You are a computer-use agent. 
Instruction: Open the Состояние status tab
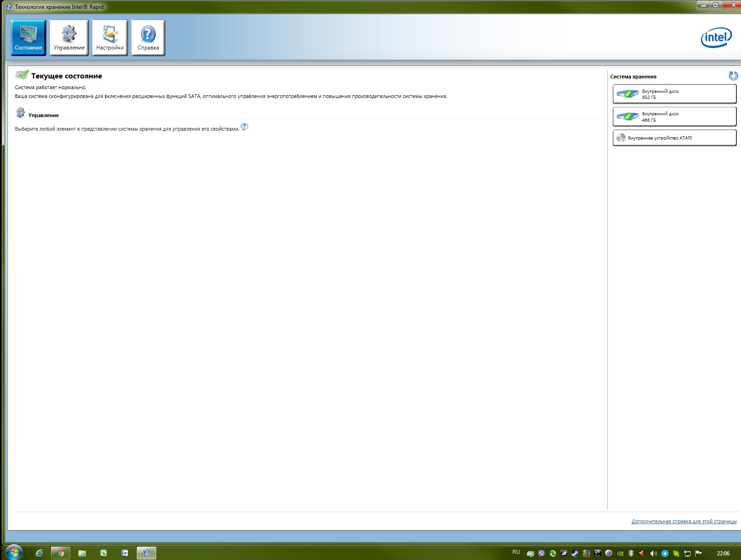pos(28,38)
